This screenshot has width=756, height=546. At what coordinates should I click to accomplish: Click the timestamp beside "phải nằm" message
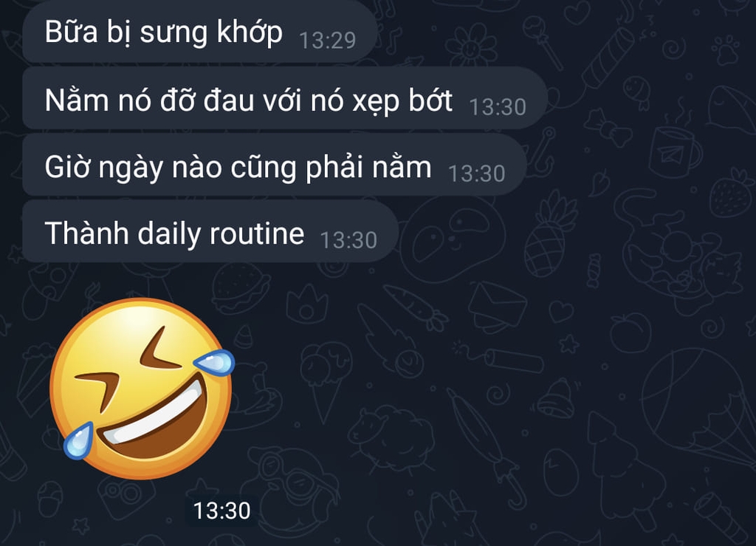(476, 173)
